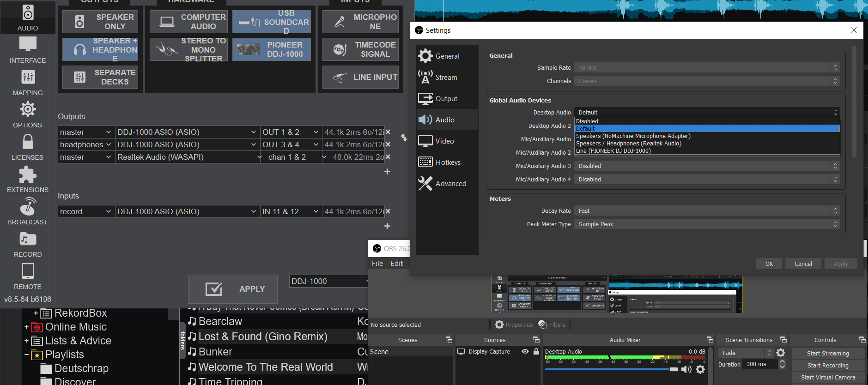The height and width of the screenshot is (385, 868).
Task: Open Output in OBS Settings sidebar
Action: tap(447, 99)
